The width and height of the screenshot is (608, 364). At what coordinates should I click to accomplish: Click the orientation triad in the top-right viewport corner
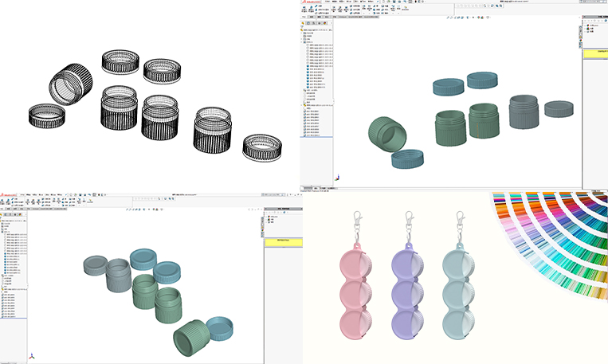(x=337, y=178)
